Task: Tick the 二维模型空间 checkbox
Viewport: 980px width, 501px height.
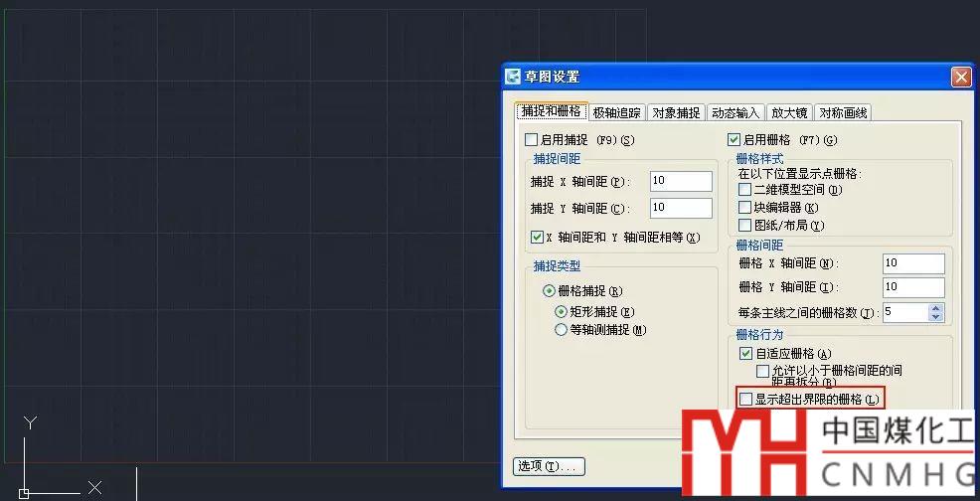Action: (x=745, y=190)
